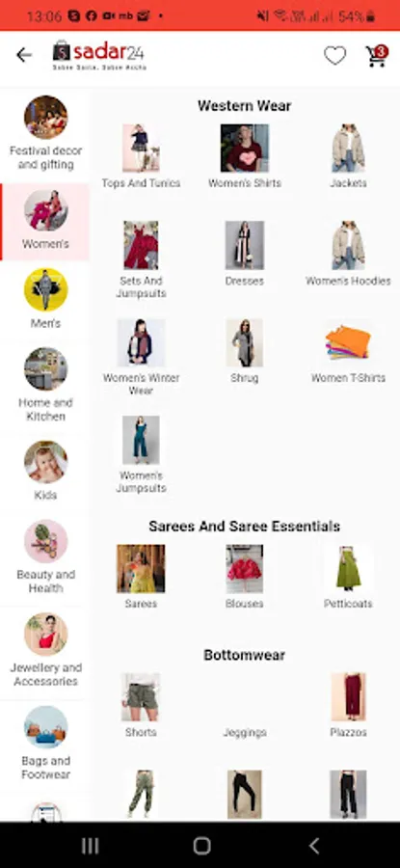Open Tops And Tunics subcategory
This screenshot has width=400, height=868.
141,156
